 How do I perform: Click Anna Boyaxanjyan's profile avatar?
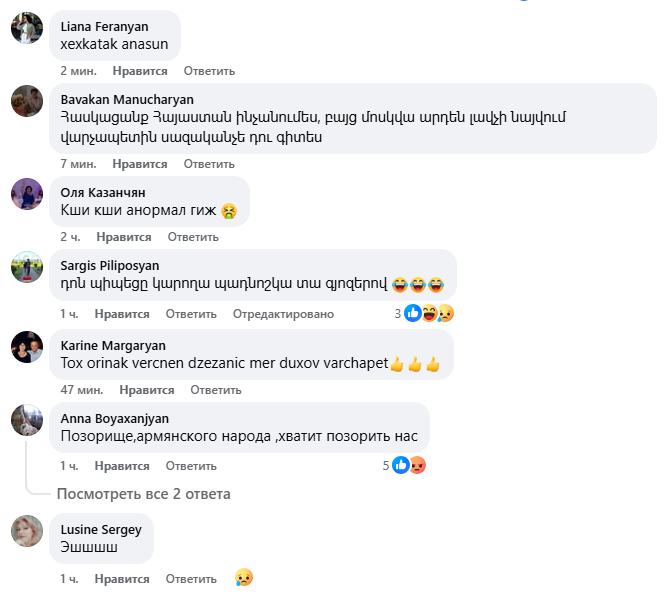click(26, 420)
